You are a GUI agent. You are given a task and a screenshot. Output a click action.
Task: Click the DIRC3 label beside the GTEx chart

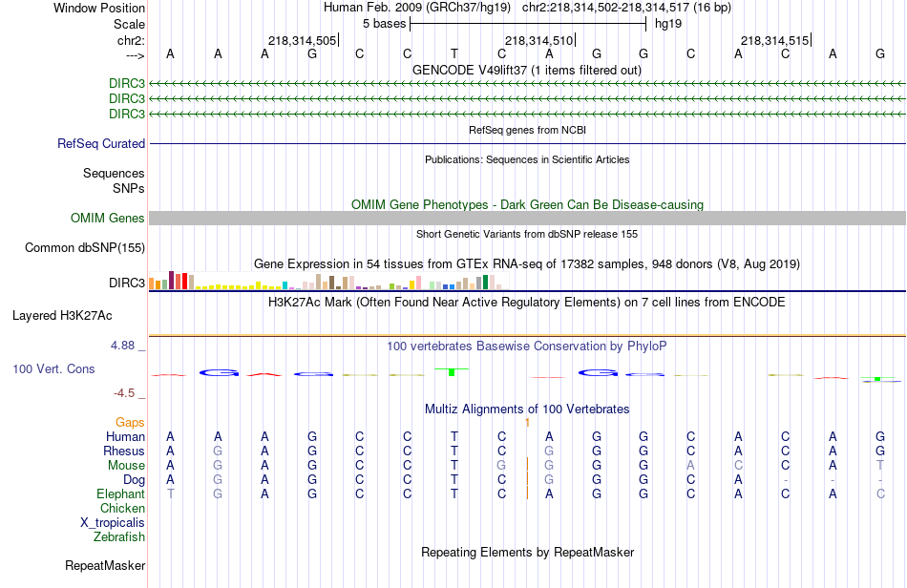pos(127,283)
